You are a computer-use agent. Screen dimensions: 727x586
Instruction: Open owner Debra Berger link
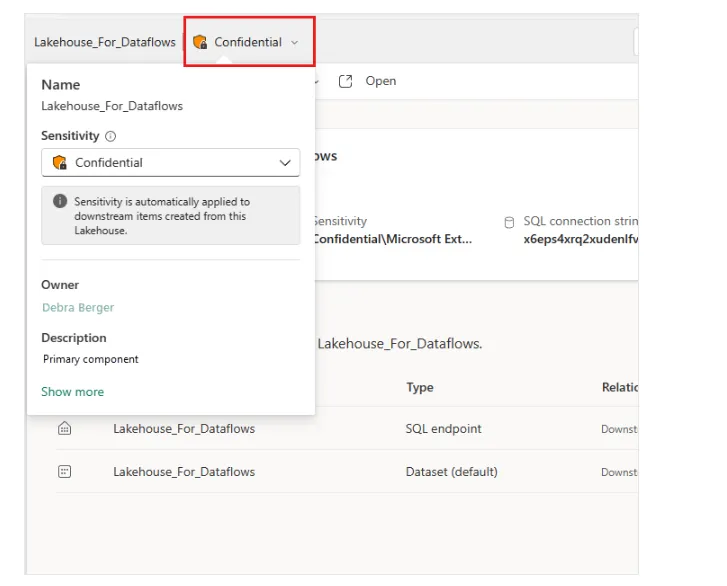point(78,307)
